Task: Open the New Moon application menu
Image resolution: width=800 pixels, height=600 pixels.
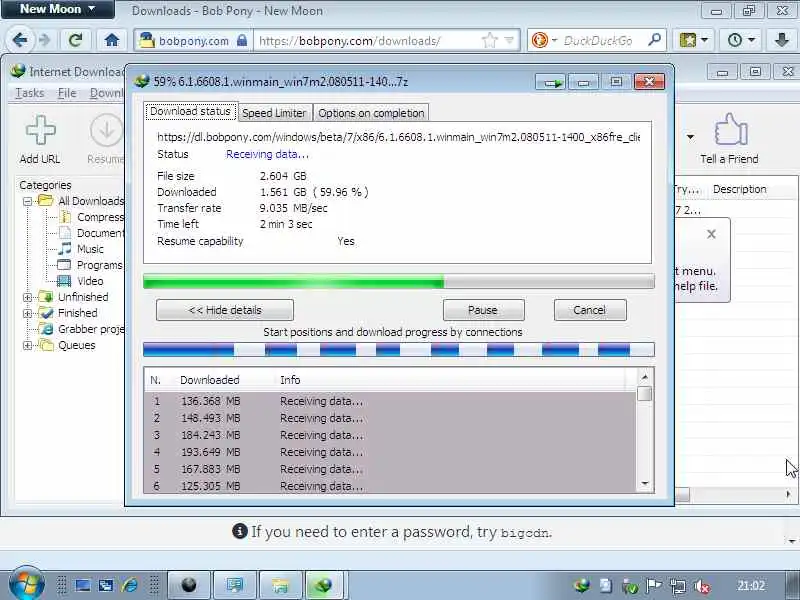Action: coord(58,9)
